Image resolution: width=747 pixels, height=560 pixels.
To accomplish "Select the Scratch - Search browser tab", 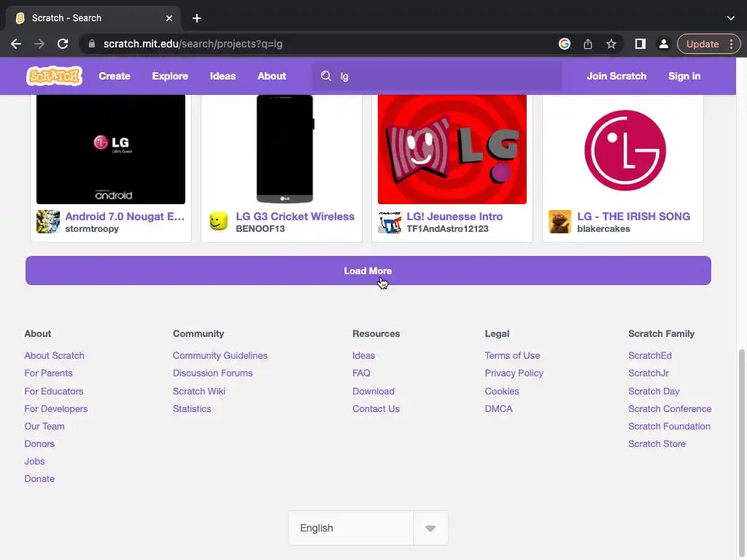I will [x=93, y=18].
